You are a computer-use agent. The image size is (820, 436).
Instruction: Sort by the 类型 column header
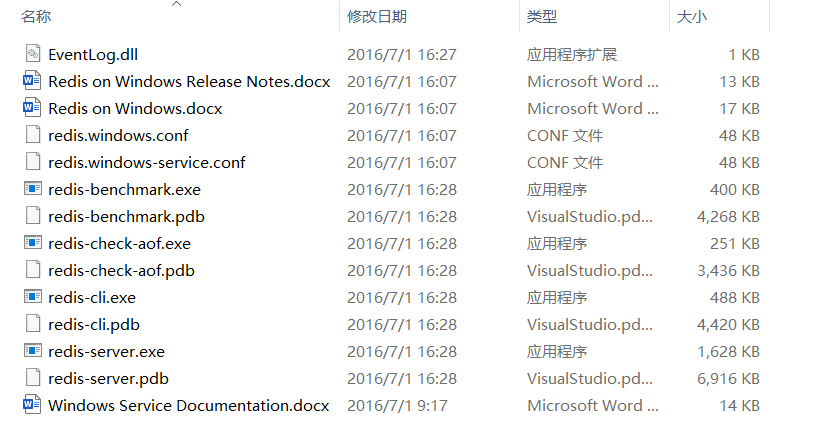[x=542, y=17]
